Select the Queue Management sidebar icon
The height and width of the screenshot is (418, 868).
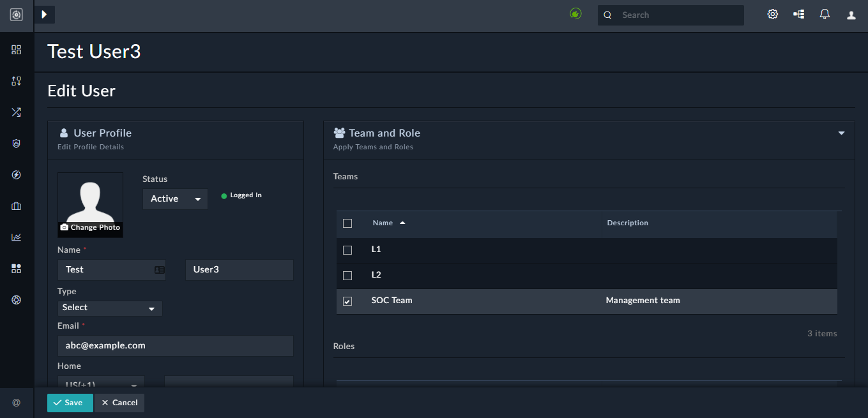tap(16, 80)
